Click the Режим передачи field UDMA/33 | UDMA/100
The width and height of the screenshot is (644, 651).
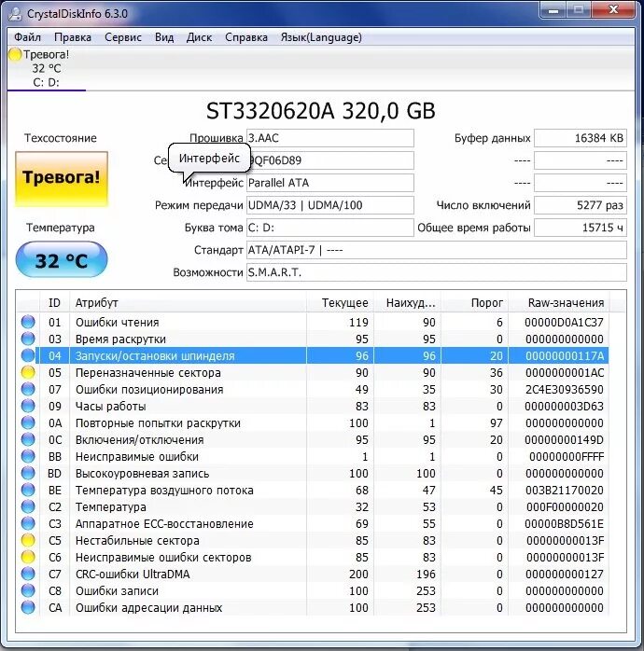coord(330,205)
